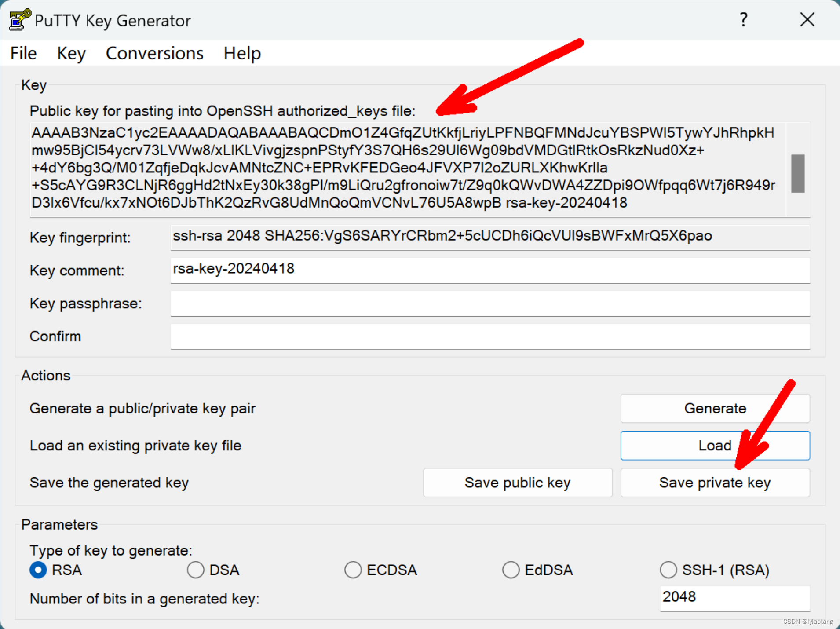Select DSA key type

pyautogui.click(x=196, y=570)
